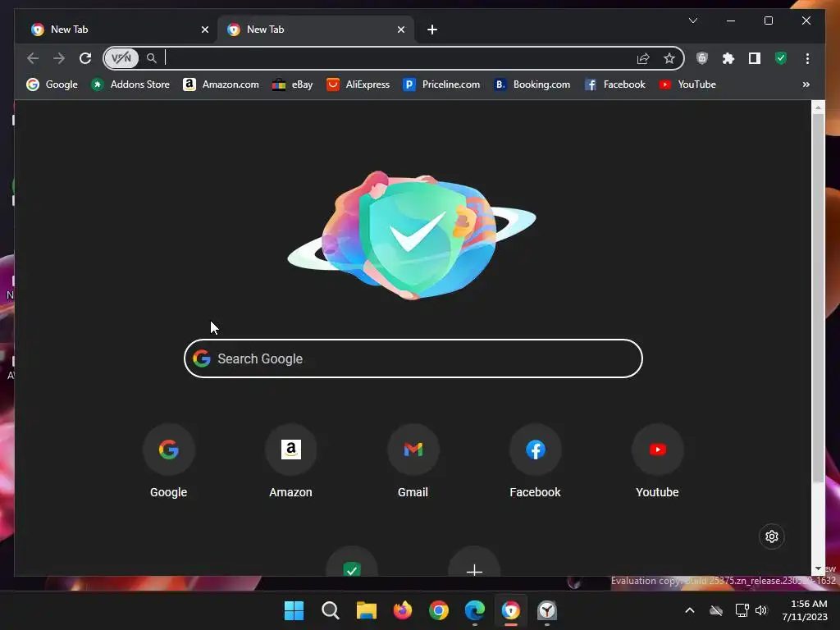Viewport: 840px width, 630px height.
Task: Click the Search Google box
Action: pyautogui.click(x=413, y=358)
